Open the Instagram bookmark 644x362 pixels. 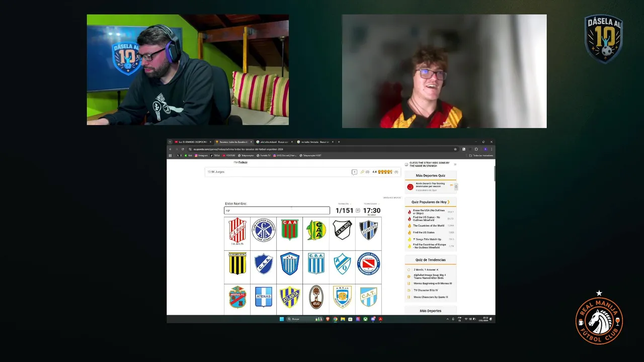pos(201,155)
